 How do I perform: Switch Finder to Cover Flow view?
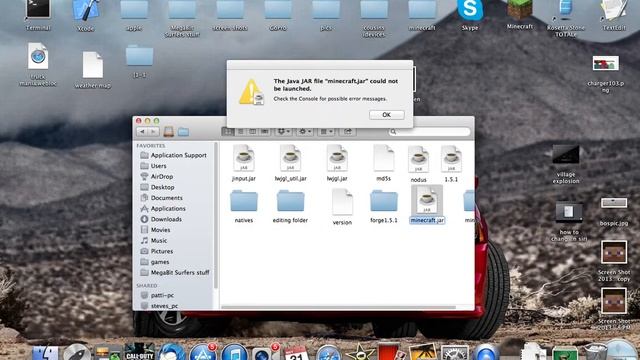click(265, 131)
